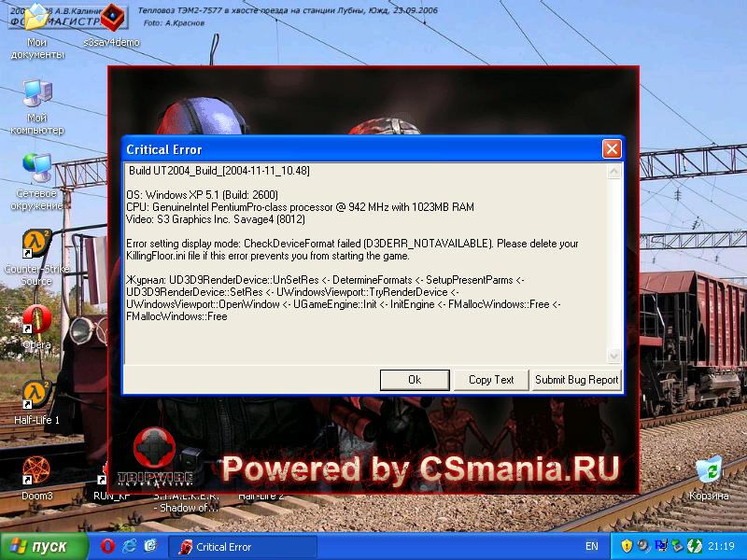Click the green arrows tray icon
The height and width of the screenshot is (560, 747).
pos(694,546)
